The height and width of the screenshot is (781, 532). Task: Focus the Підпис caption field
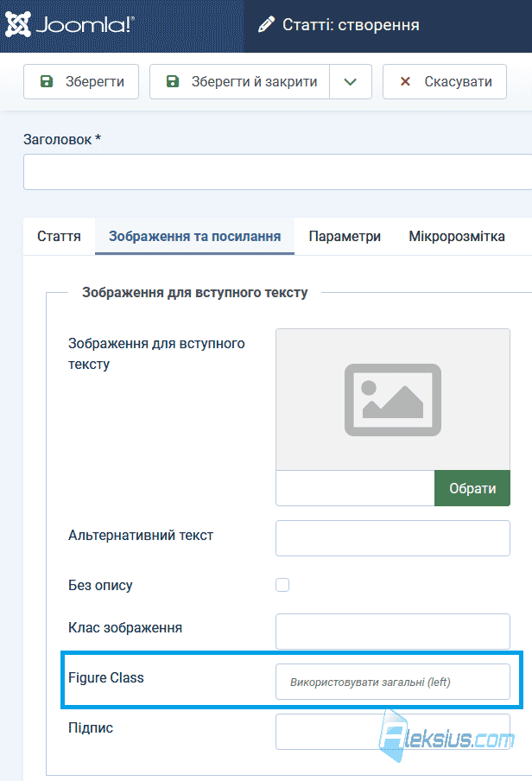(393, 732)
